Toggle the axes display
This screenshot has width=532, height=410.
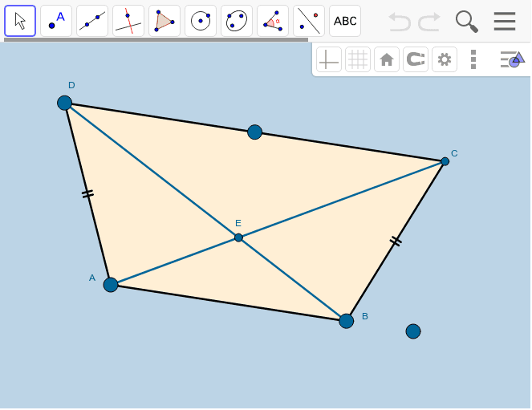click(x=329, y=59)
